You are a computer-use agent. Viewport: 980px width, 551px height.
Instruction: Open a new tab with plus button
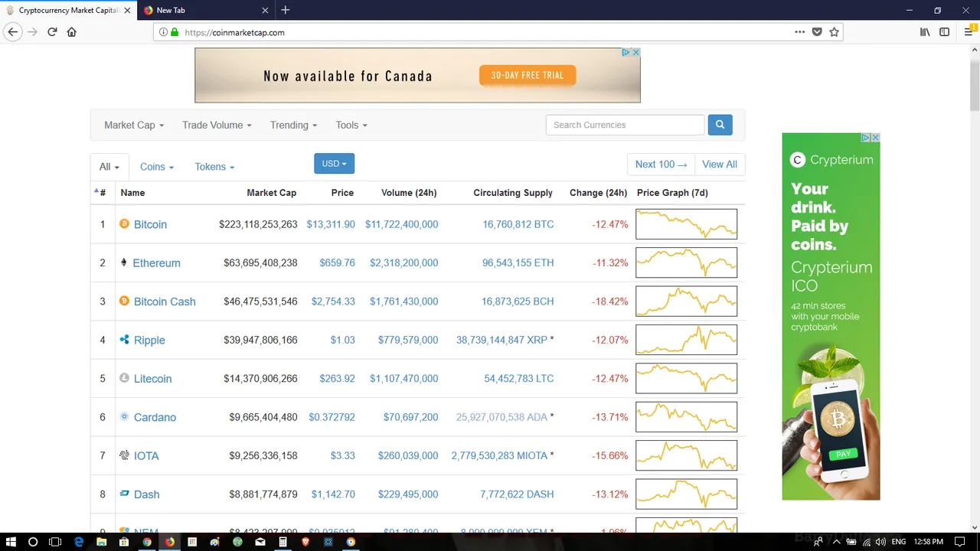285,10
